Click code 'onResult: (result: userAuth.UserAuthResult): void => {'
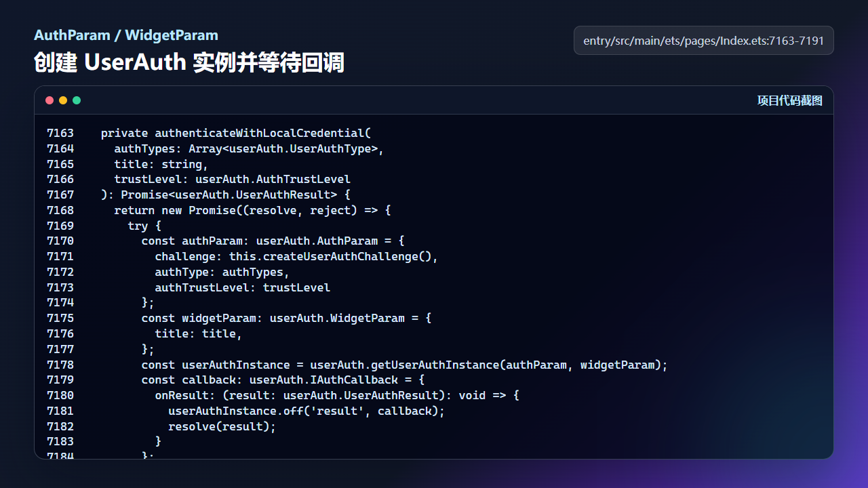Screen dimensions: 868x488 tap(338, 395)
